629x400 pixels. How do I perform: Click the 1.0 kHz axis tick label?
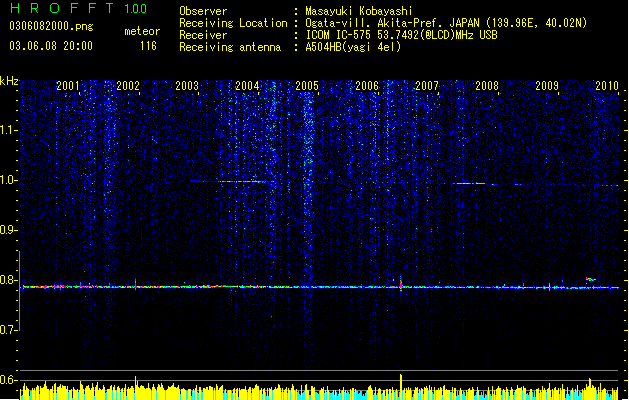pyautogui.click(x=8, y=180)
